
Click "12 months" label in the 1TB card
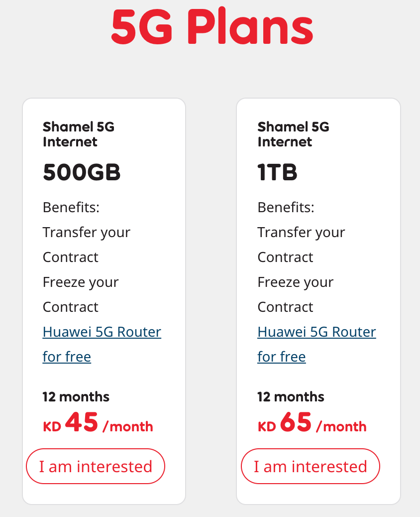291,396
